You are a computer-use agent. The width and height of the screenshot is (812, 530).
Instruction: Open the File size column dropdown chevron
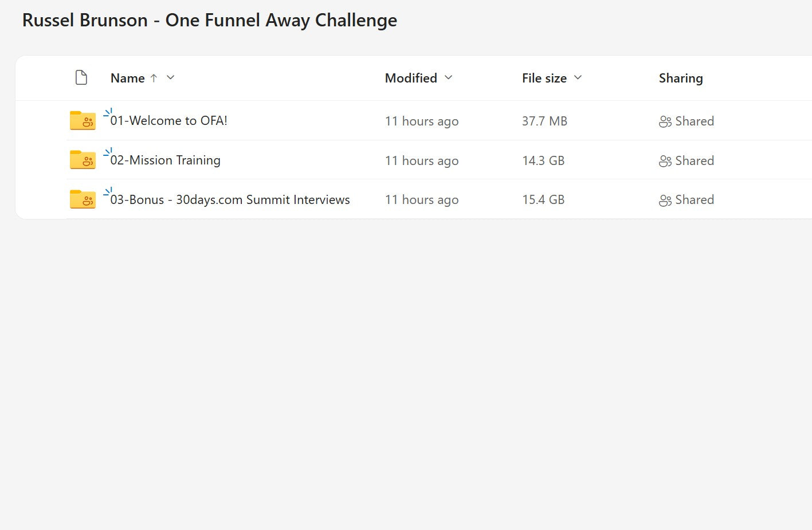tap(578, 77)
